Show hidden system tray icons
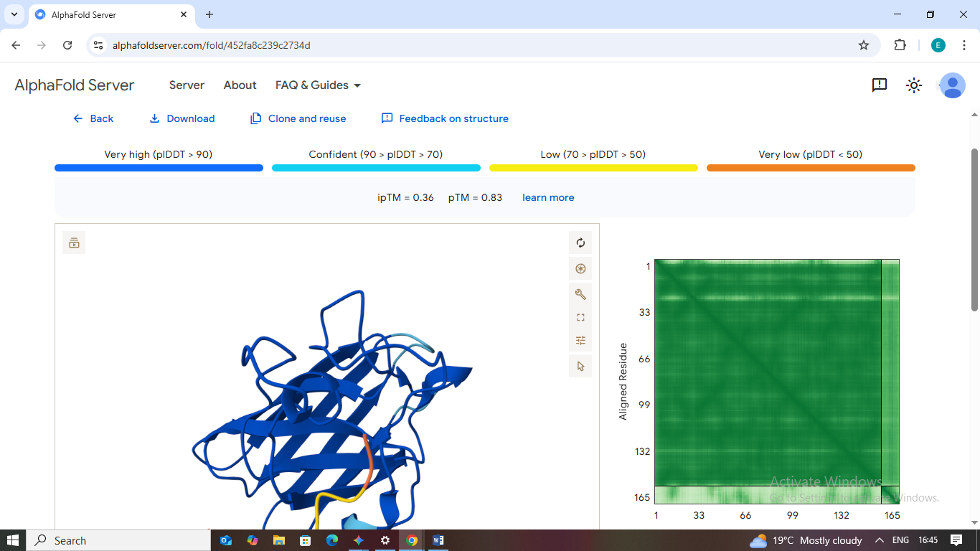The height and width of the screenshot is (551, 980). (x=880, y=540)
